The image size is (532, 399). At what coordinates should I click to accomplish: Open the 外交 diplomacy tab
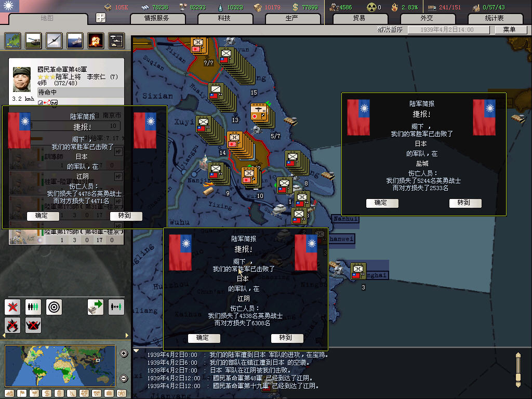[x=427, y=18]
